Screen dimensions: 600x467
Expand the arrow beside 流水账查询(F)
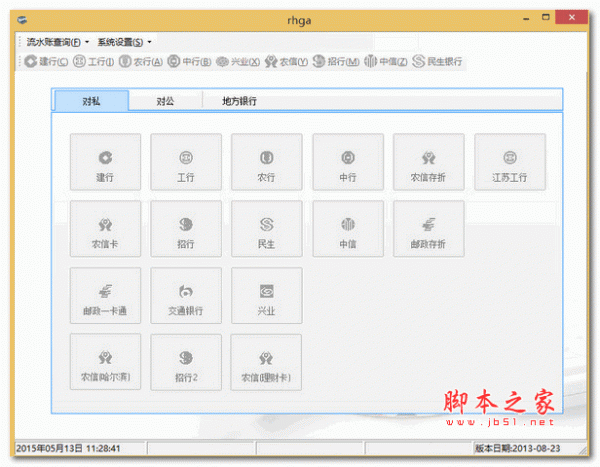(87, 42)
